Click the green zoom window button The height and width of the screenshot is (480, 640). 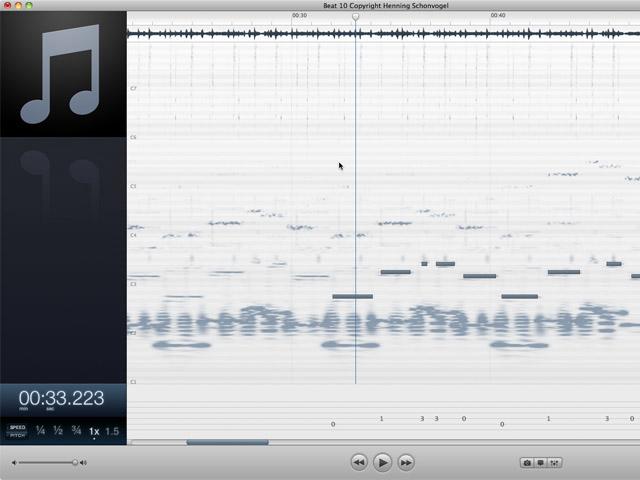[29, 5]
